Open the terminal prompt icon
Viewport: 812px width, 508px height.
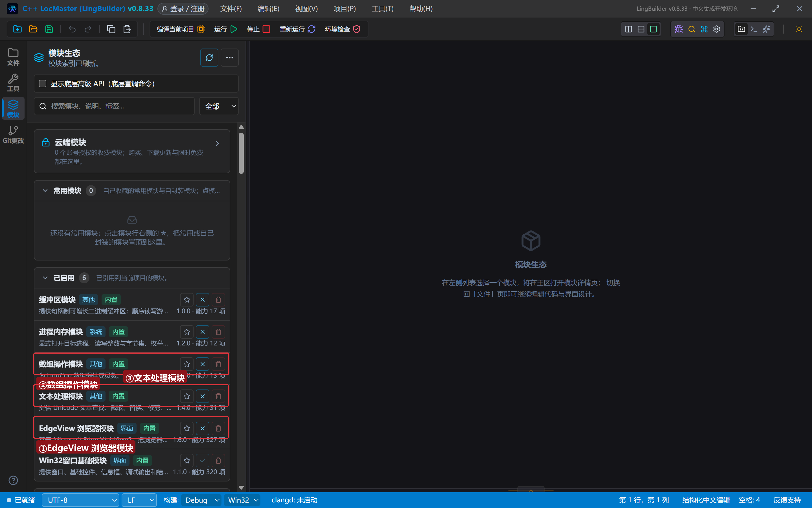click(x=754, y=29)
